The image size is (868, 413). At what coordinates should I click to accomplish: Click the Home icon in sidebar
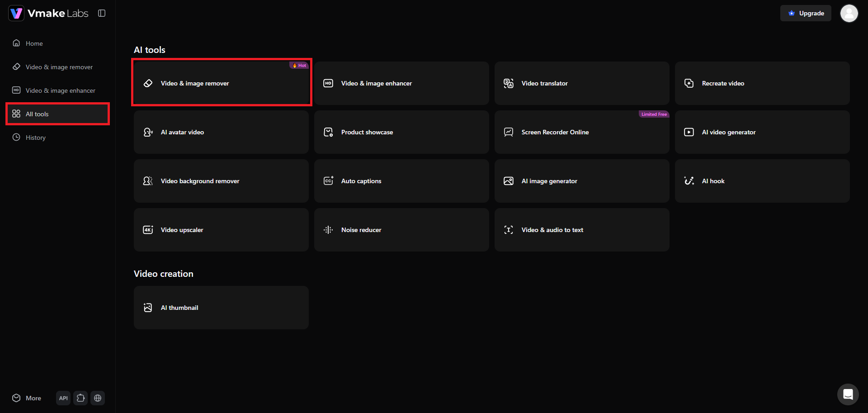pos(16,43)
